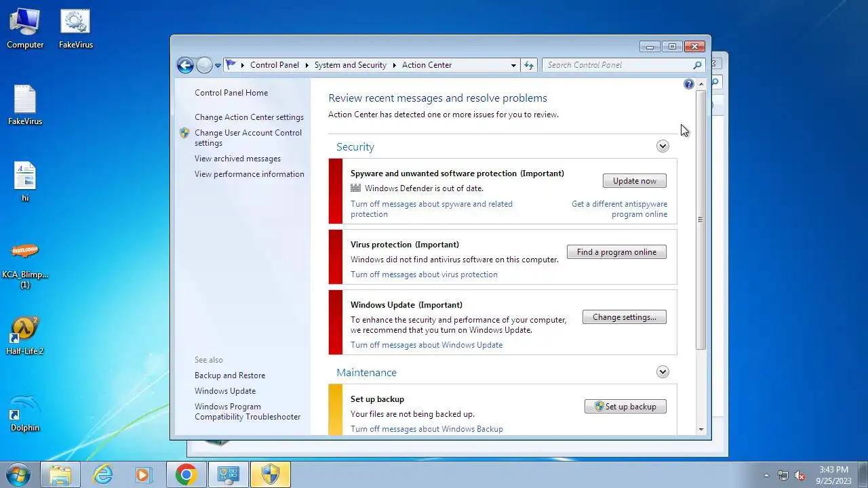Collapse the Security section chevron

[x=663, y=146]
